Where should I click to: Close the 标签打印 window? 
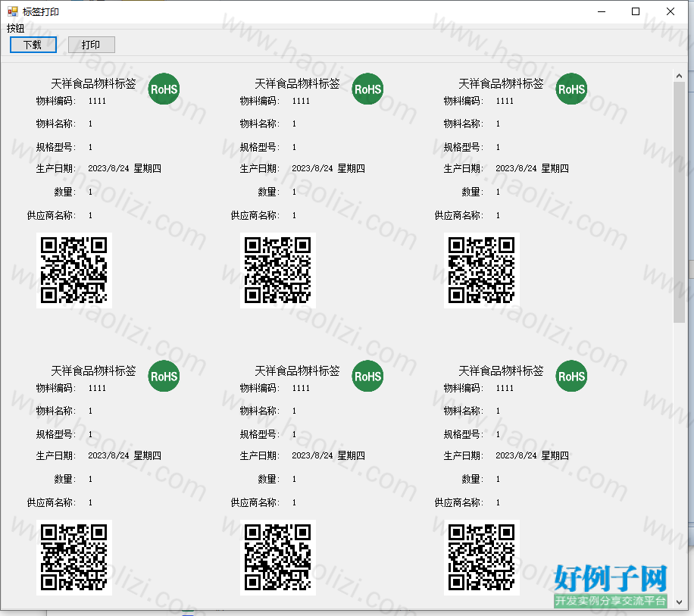click(670, 11)
